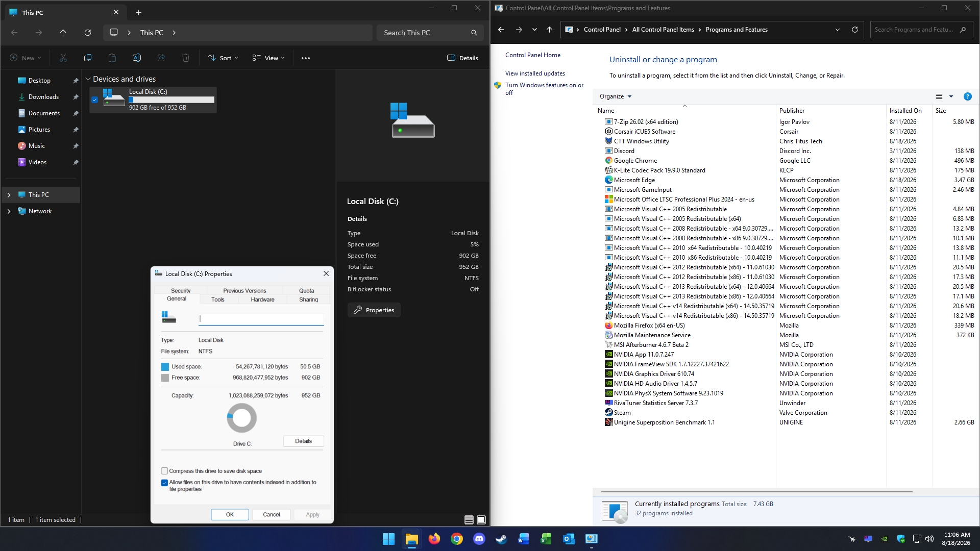Click the drive label text field in Properties

(261, 319)
